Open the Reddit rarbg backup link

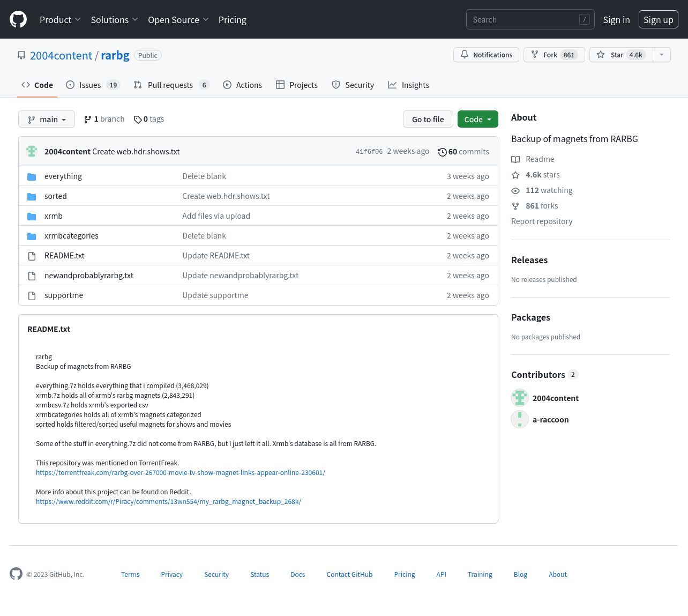[x=168, y=501]
